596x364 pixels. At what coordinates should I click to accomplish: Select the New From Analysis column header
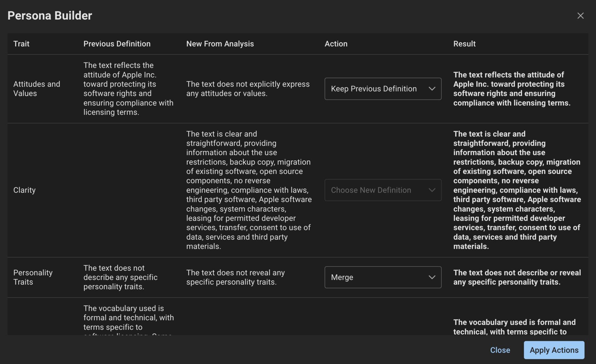coord(220,44)
